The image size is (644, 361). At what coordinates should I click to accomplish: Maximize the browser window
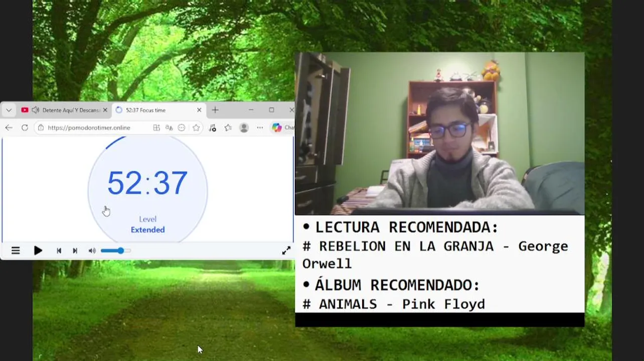(271, 110)
